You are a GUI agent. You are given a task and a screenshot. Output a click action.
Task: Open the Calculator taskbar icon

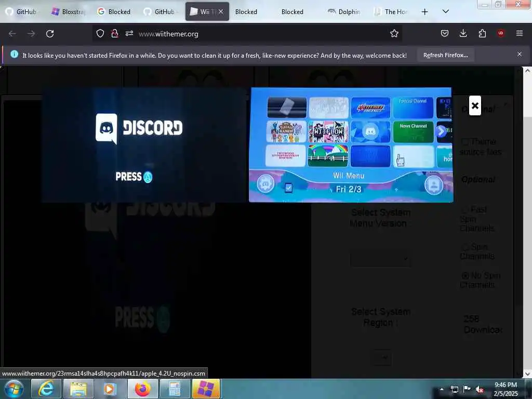175,389
